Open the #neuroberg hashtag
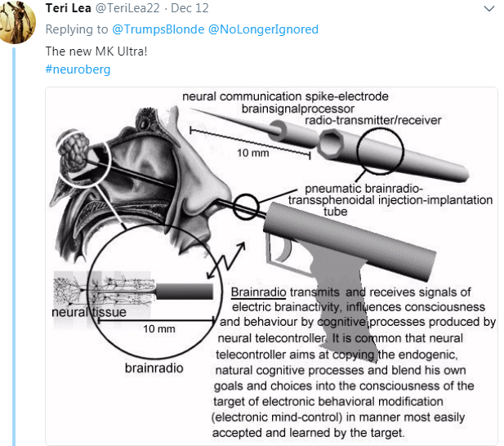The width and height of the screenshot is (504, 446). click(x=78, y=69)
